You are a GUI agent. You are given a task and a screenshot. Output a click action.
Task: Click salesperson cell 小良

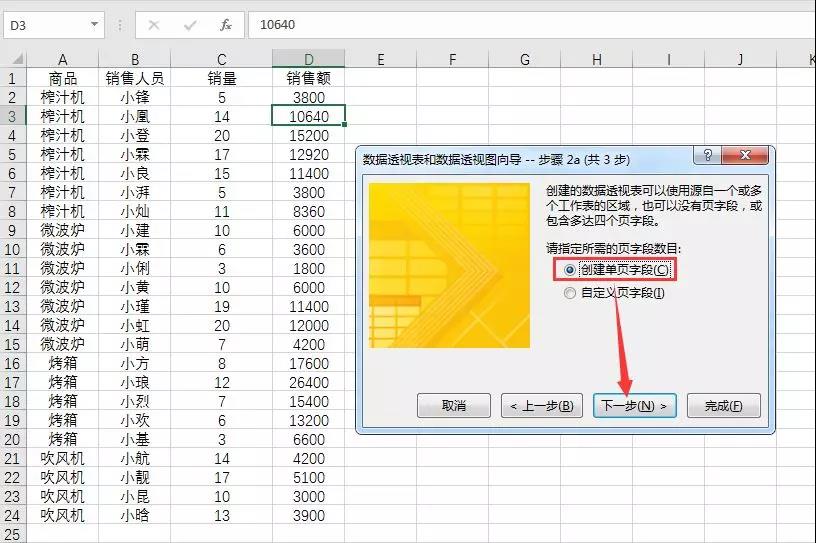coord(134,173)
